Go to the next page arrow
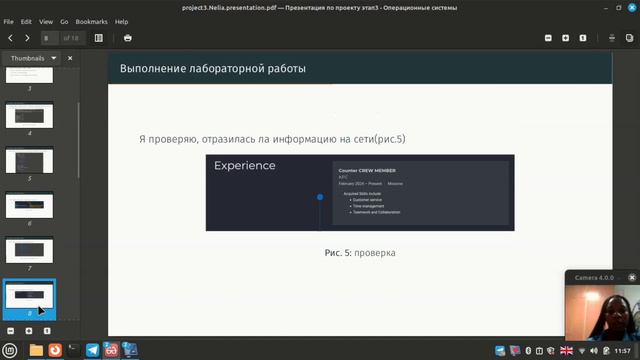The height and width of the screenshot is (360, 640). pyautogui.click(x=27, y=38)
